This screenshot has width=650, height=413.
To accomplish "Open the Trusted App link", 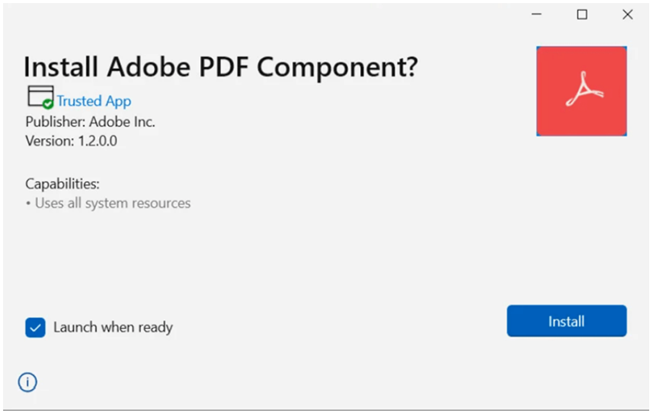I will [94, 101].
